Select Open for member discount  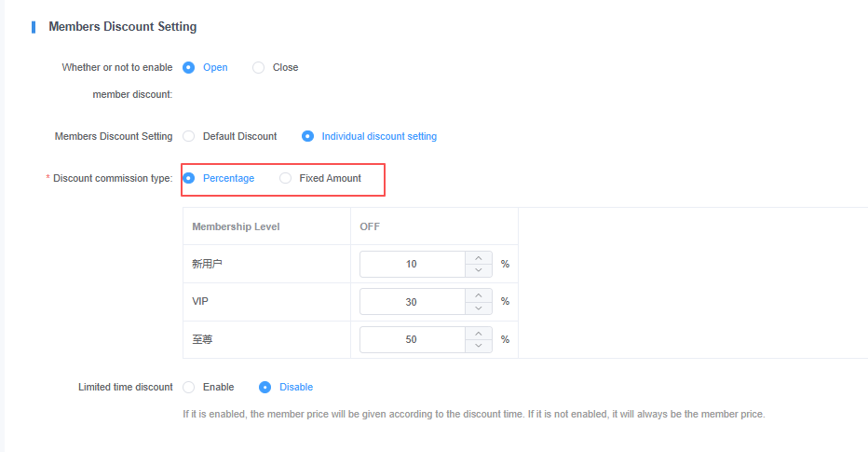pyautogui.click(x=189, y=67)
